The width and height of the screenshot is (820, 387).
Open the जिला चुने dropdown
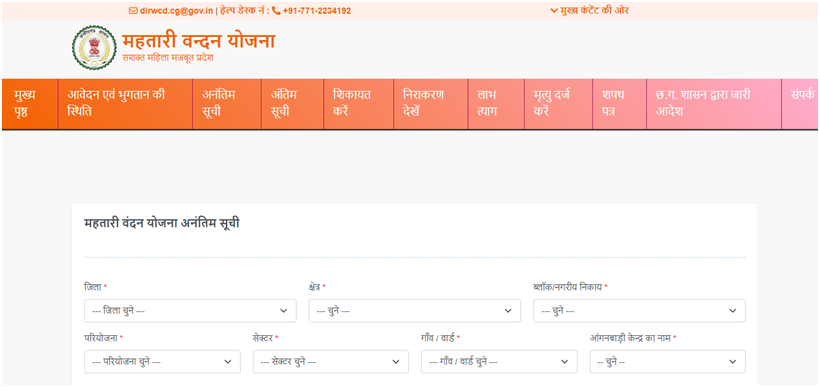pos(190,311)
